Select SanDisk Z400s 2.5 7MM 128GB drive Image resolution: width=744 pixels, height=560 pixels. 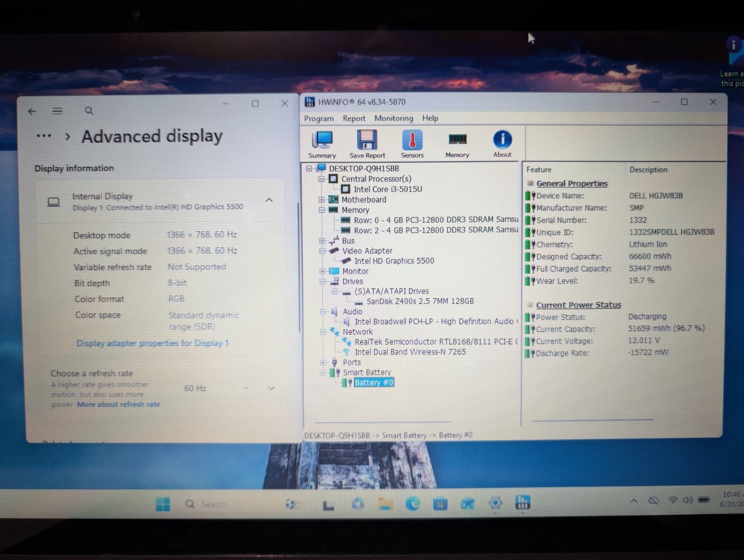pyautogui.click(x=420, y=301)
